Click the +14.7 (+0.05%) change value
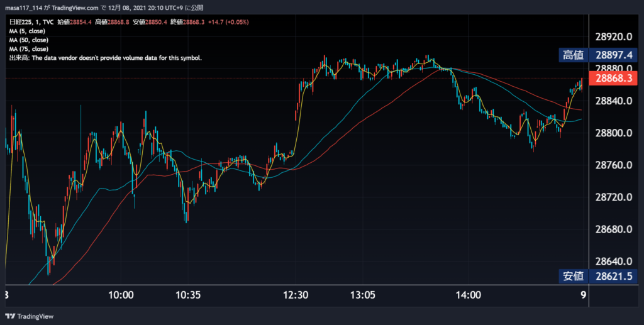Viewport: 644px width, 325px height. [x=228, y=22]
